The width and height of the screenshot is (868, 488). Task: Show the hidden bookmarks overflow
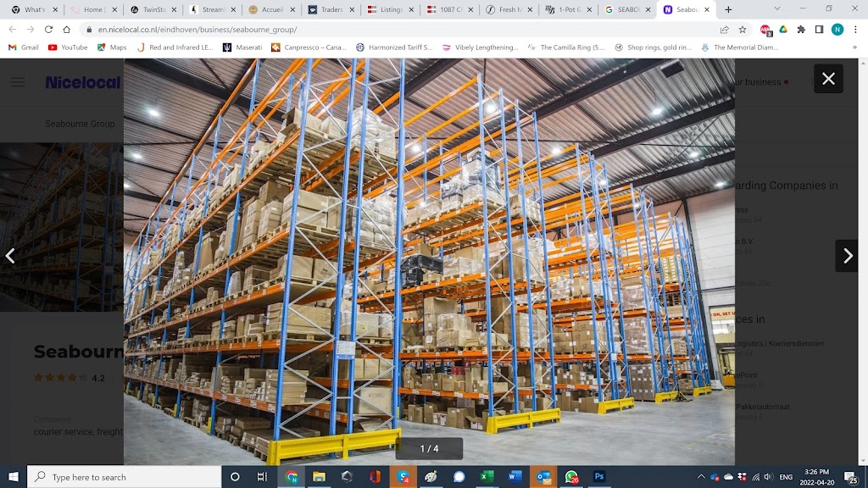(x=854, y=47)
